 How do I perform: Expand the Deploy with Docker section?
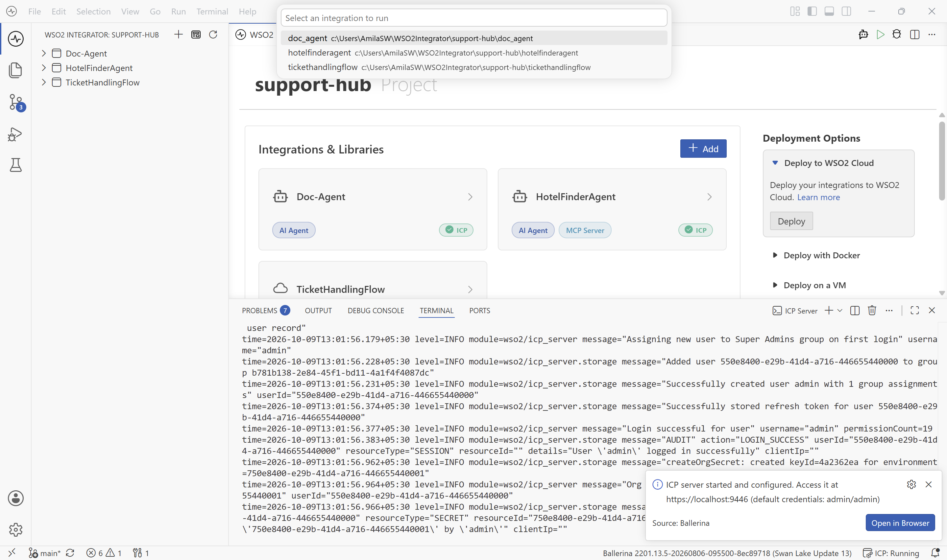[775, 255]
